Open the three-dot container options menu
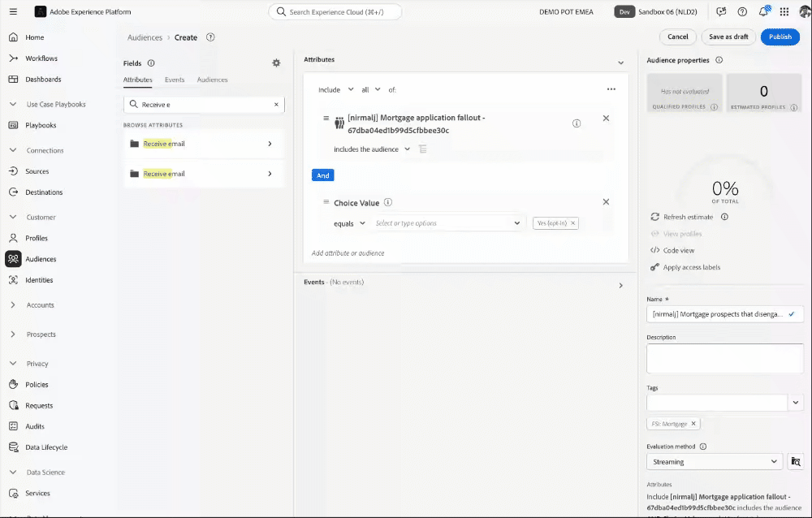 click(x=611, y=89)
